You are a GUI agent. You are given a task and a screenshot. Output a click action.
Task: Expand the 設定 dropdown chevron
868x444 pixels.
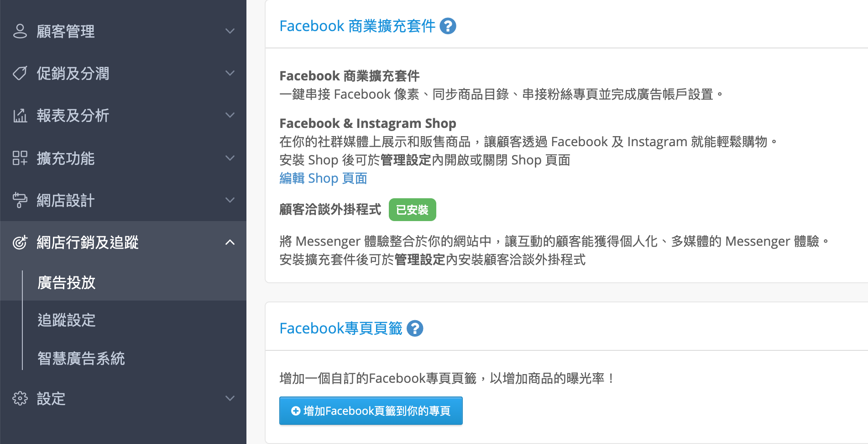pos(230,398)
